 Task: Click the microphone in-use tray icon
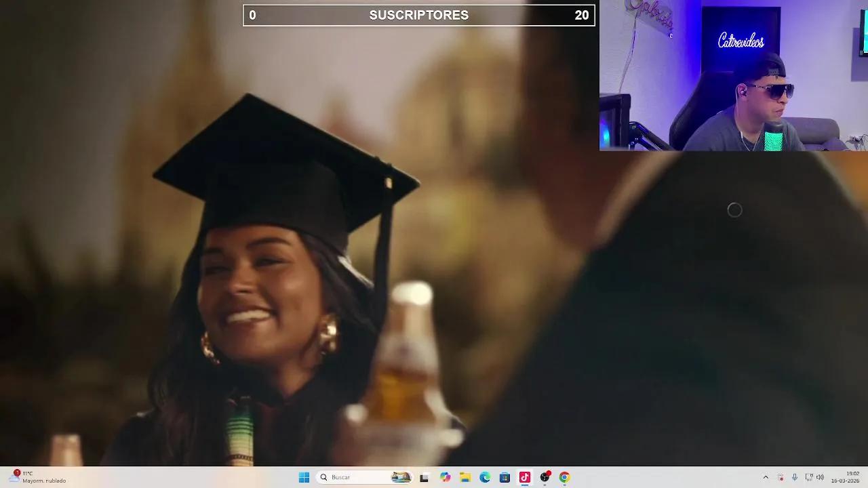795,477
